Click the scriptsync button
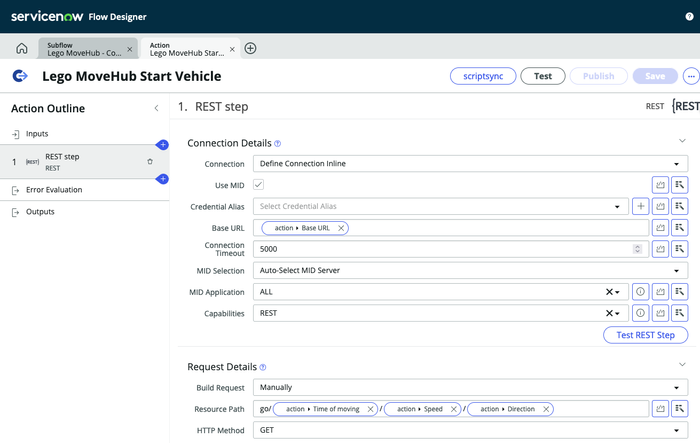The image size is (700, 443). 483,76
